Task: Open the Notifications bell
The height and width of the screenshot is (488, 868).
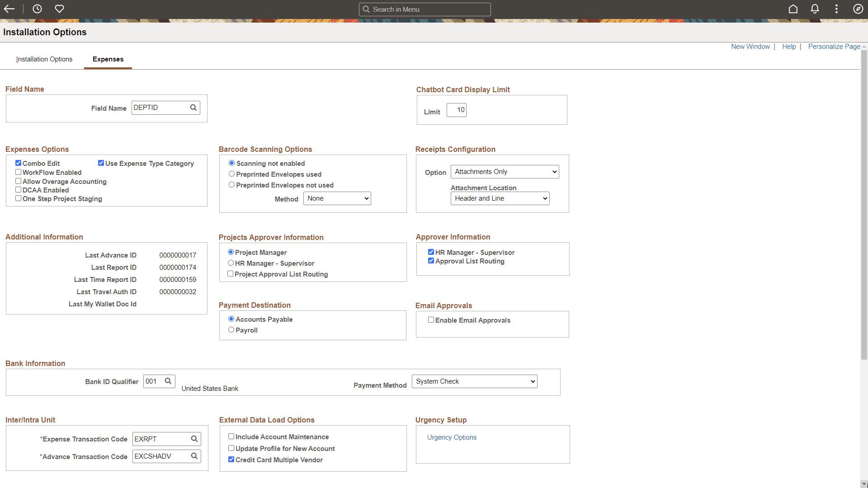Action: pos(815,9)
